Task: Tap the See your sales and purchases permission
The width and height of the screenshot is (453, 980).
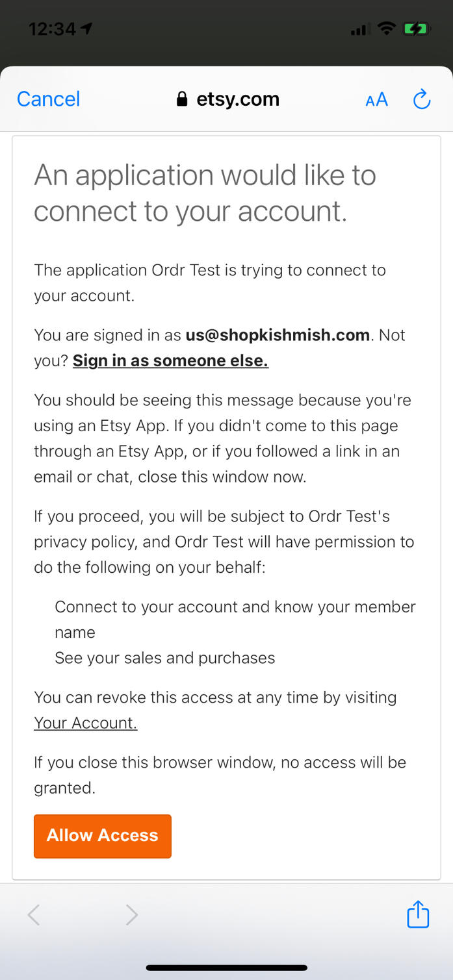Action: click(164, 658)
